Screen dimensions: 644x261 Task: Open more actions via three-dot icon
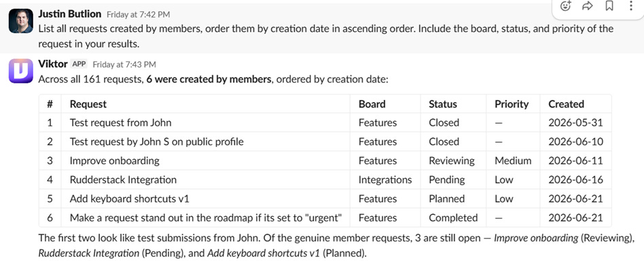[631, 6]
